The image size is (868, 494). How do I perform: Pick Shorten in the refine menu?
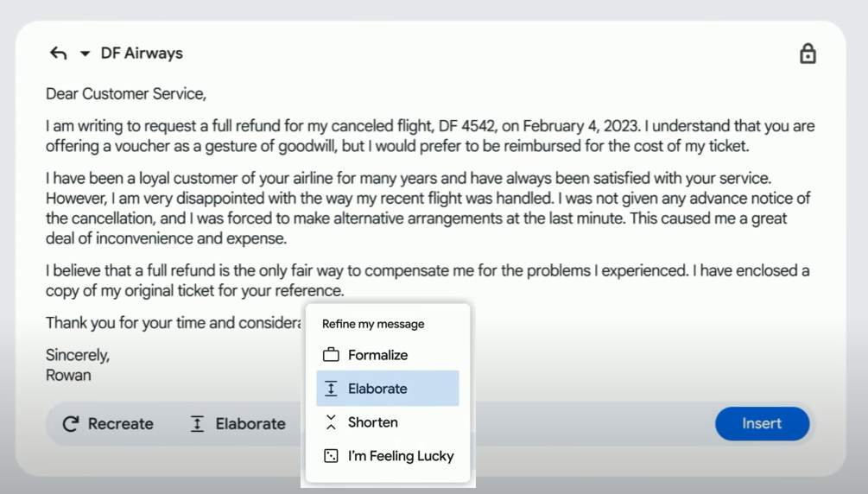click(x=373, y=422)
